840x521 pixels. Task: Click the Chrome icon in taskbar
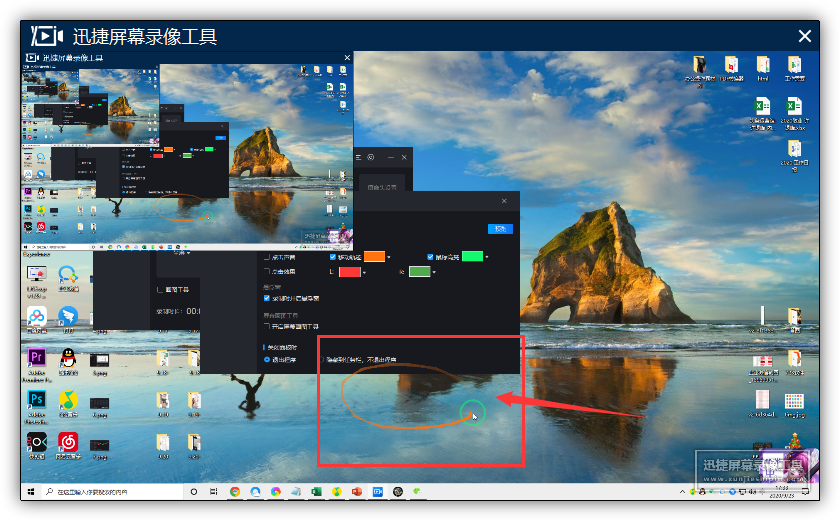[235, 492]
